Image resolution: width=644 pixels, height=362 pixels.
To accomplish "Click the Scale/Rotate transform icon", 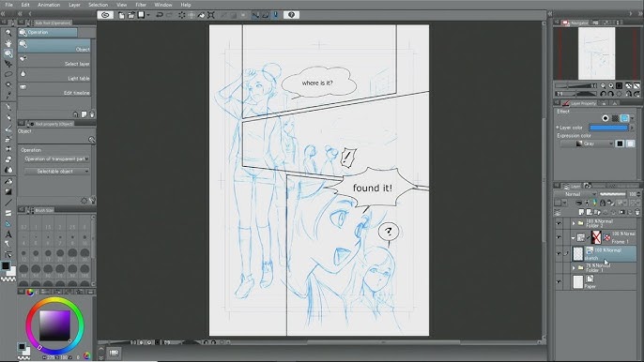I will click(211, 15).
